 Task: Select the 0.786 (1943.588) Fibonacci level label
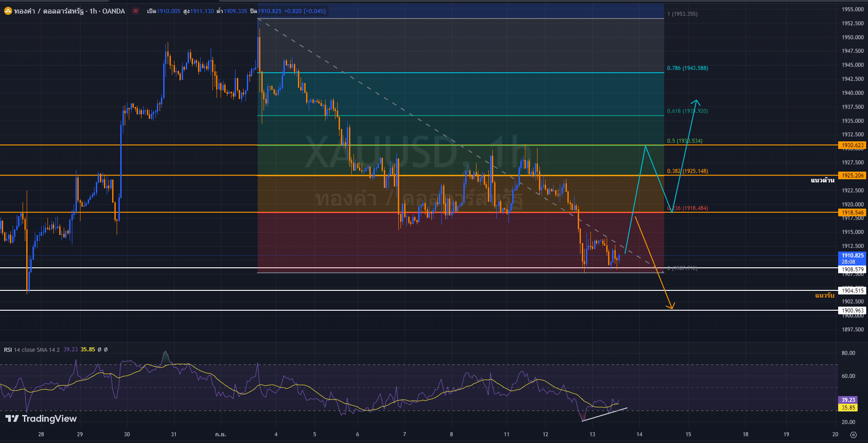click(687, 68)
